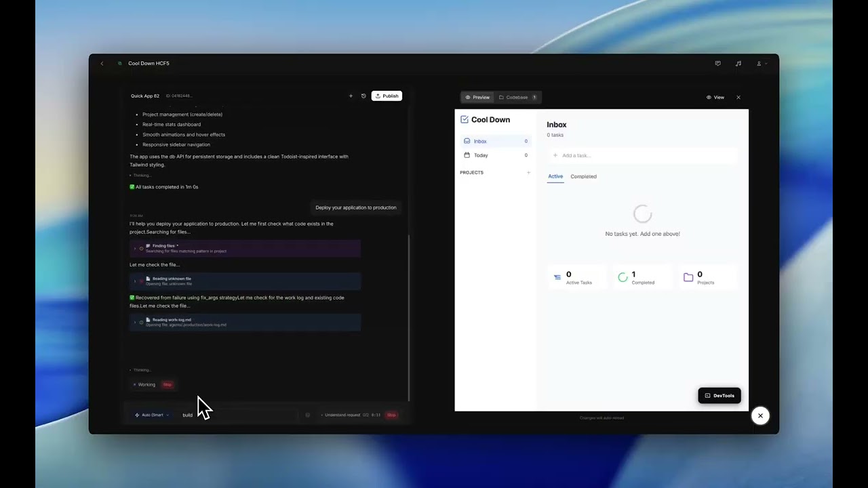868x488 pixels.
Task: Click the Inbox heading in preview
Action: (x=557, y=125)
